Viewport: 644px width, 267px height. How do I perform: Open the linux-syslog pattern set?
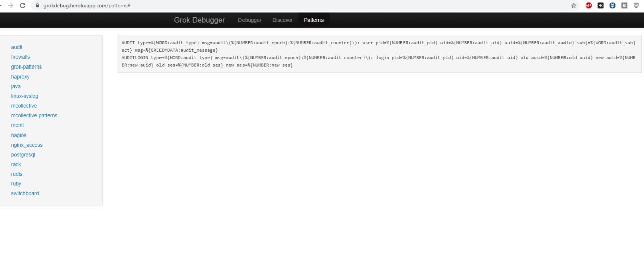25,96
